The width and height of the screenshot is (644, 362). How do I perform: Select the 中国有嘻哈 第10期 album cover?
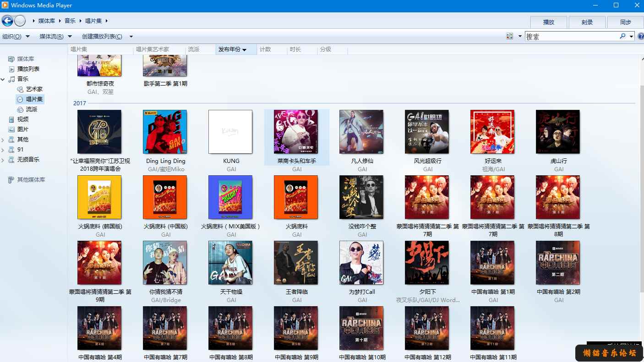pyautogui.click(x=361, y=328)
